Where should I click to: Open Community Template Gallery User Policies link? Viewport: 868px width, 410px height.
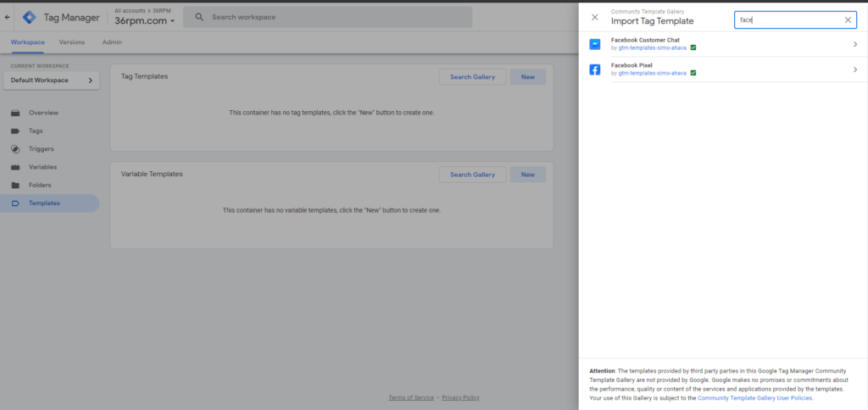click(755, 398)
